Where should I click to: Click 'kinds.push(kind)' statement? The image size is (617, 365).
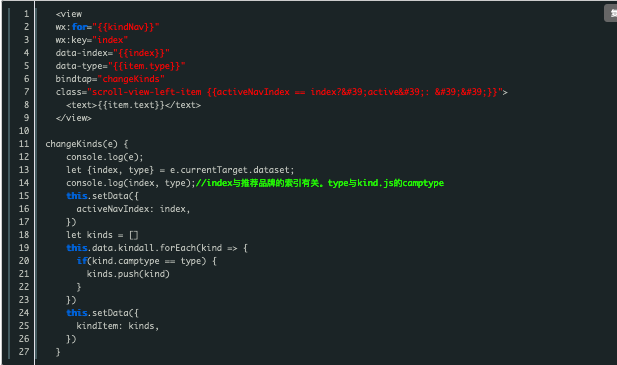click(x=128, y=274)
